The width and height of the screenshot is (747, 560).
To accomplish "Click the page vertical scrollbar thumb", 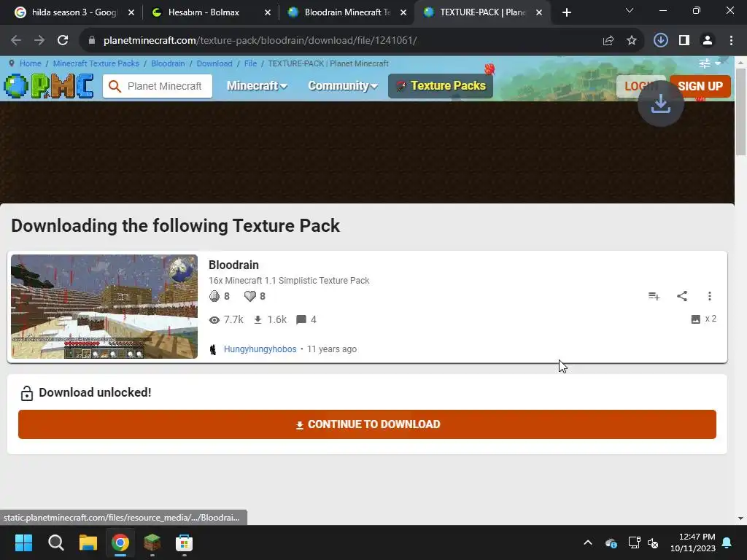I will point(740,112).
